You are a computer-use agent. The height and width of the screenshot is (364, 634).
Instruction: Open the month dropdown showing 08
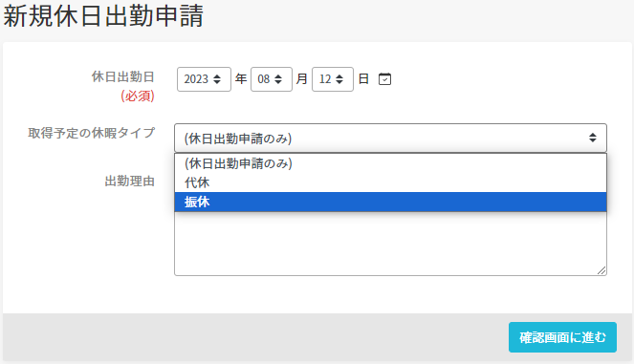pos(272,79)
